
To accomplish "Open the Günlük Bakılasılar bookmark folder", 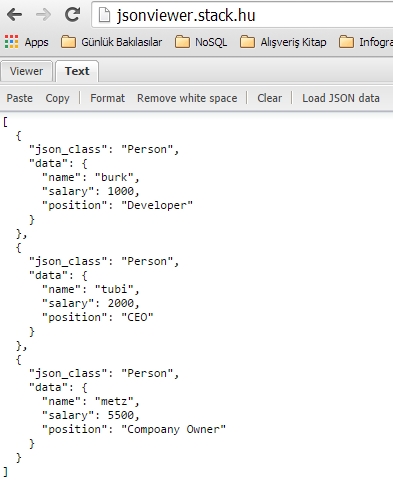I will (x=111, y=42).
